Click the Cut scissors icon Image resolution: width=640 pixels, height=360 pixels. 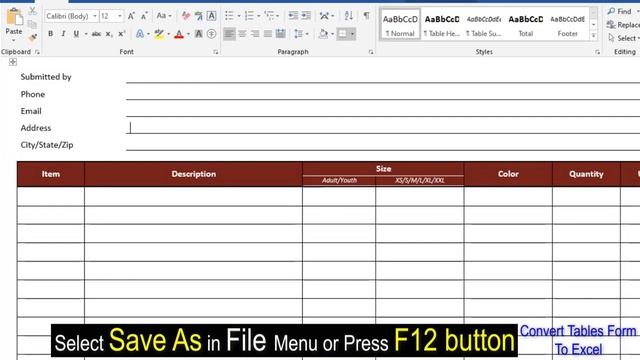[33, 11]
